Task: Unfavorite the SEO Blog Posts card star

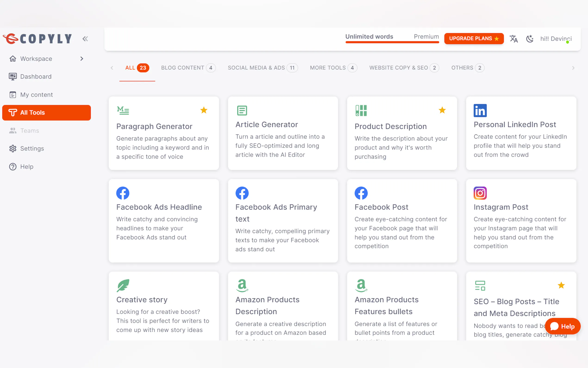Action: click(x=561, y=285)
